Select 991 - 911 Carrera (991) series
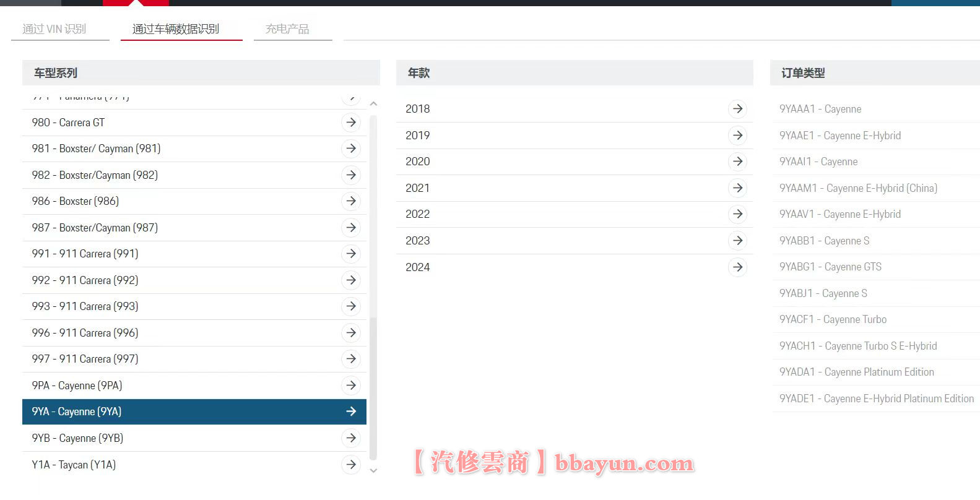Viewport: 980px width, 500px height. pos(194,254)
